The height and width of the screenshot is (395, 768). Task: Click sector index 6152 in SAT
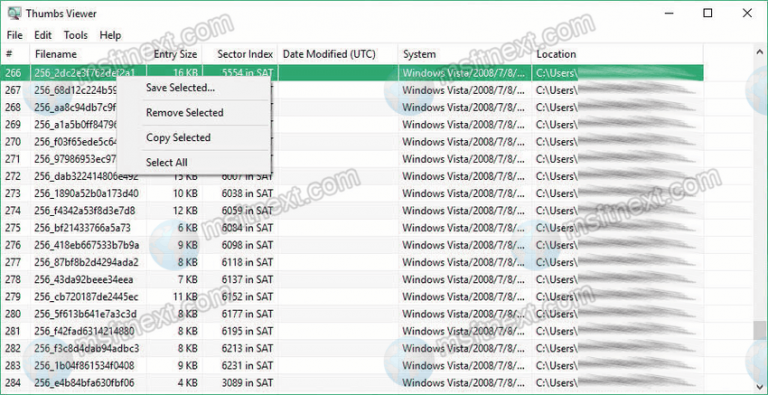click(247, 297)
